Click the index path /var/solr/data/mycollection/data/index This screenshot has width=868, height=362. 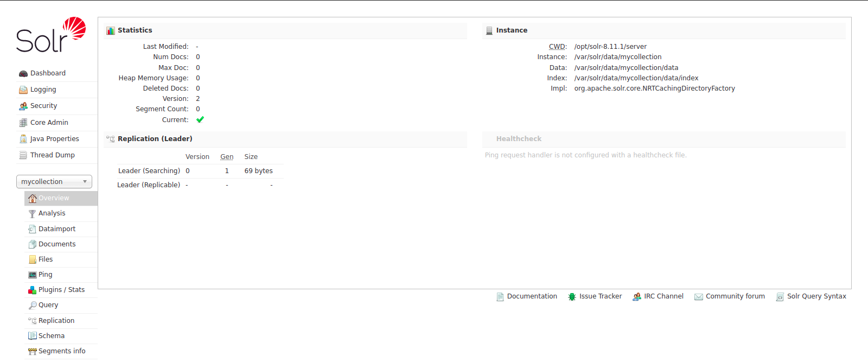636,78
